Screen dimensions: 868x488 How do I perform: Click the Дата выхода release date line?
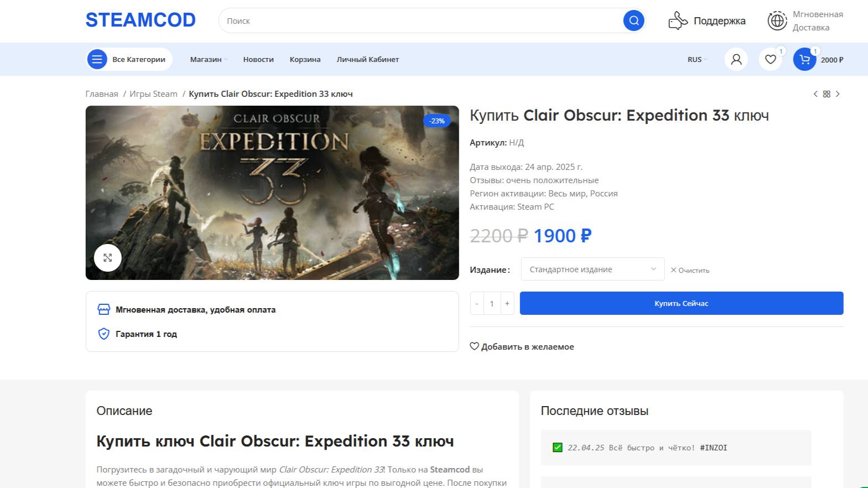(526, 167)
